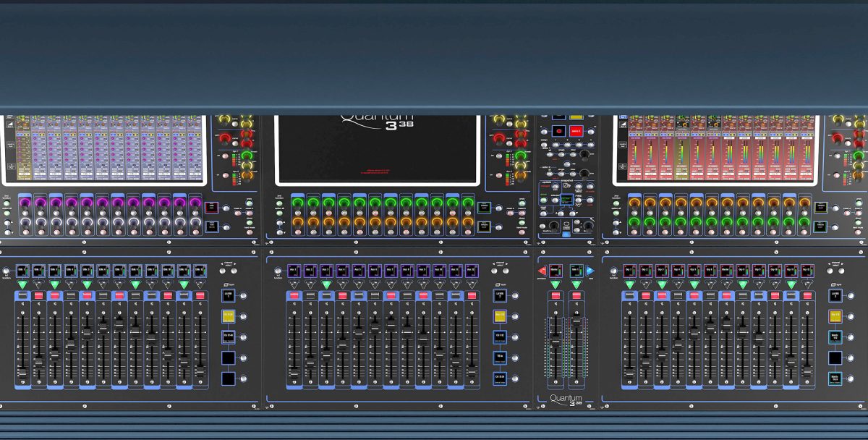Toggle red mute on second channel of left bank

(38, 296)
